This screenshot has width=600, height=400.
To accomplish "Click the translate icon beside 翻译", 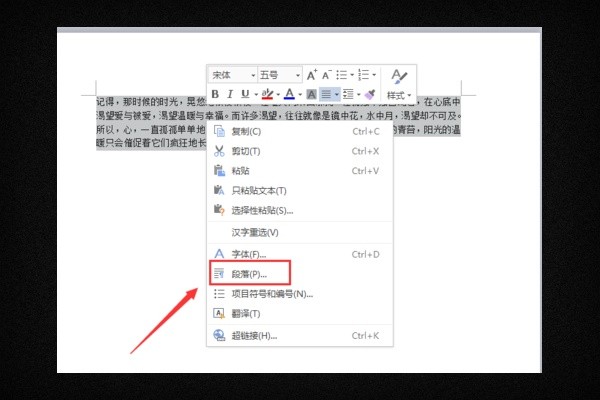I will pyautogui.click(x=219, y=313).
